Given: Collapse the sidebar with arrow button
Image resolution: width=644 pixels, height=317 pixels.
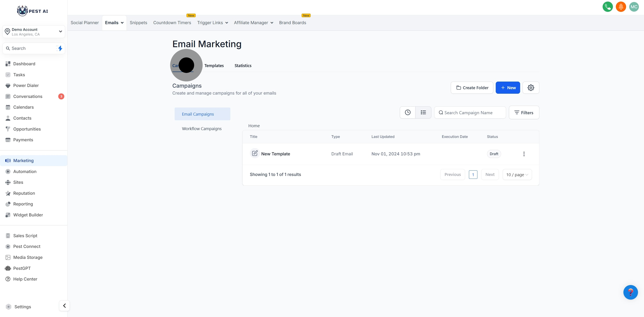Looking at the screenshot, I should coord(64,306).
